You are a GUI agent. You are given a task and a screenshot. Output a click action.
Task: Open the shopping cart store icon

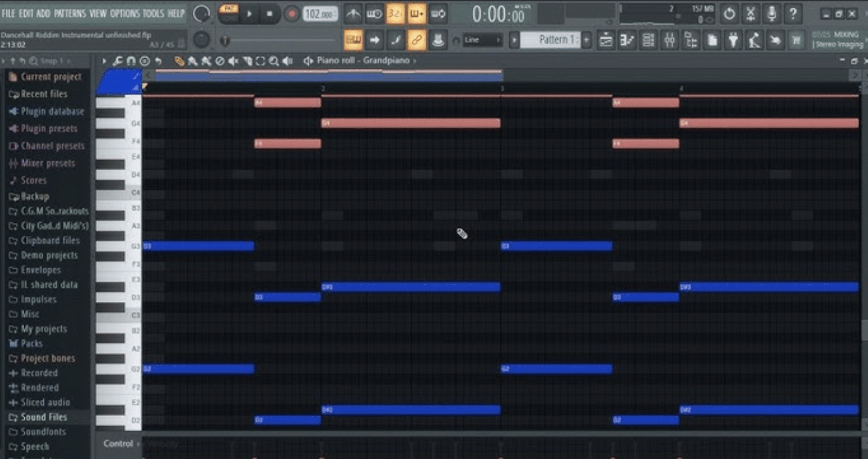point(796,40)
